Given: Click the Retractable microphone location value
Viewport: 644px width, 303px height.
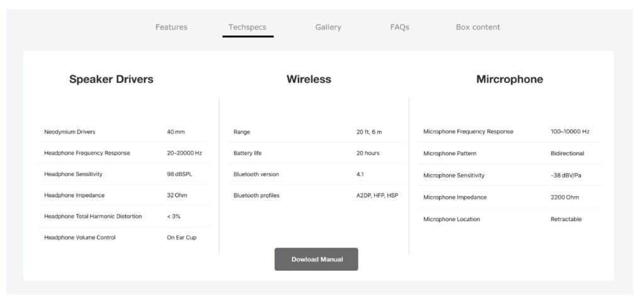Looking at the screenshot, I should tap(566, 219).
